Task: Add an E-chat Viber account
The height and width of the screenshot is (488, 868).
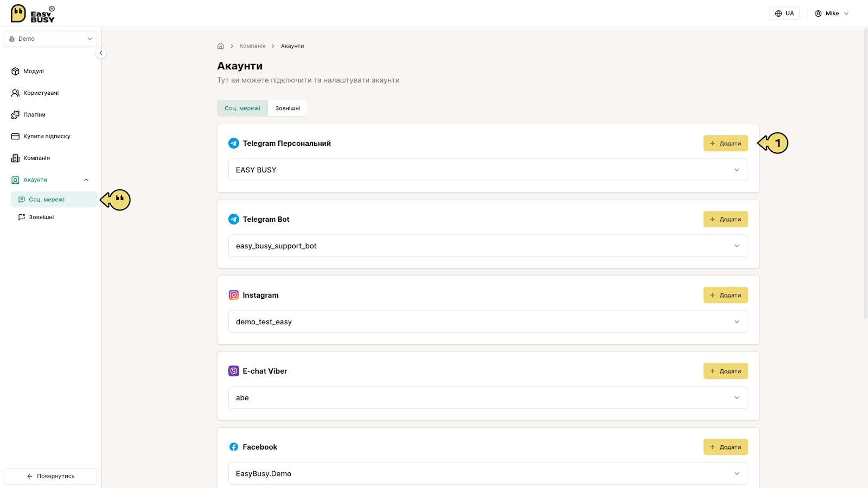Action: pos(725,371)
